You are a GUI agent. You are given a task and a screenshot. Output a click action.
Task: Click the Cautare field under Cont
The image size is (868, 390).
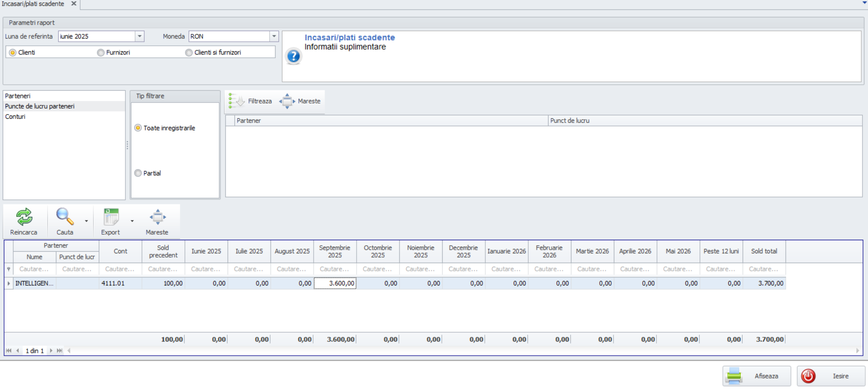tap(120, 269)
